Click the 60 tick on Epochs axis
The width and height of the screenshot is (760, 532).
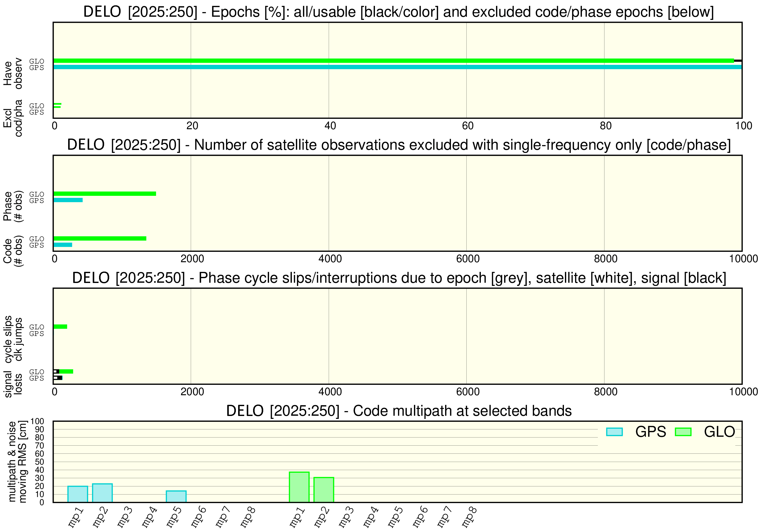coord(468,126)
